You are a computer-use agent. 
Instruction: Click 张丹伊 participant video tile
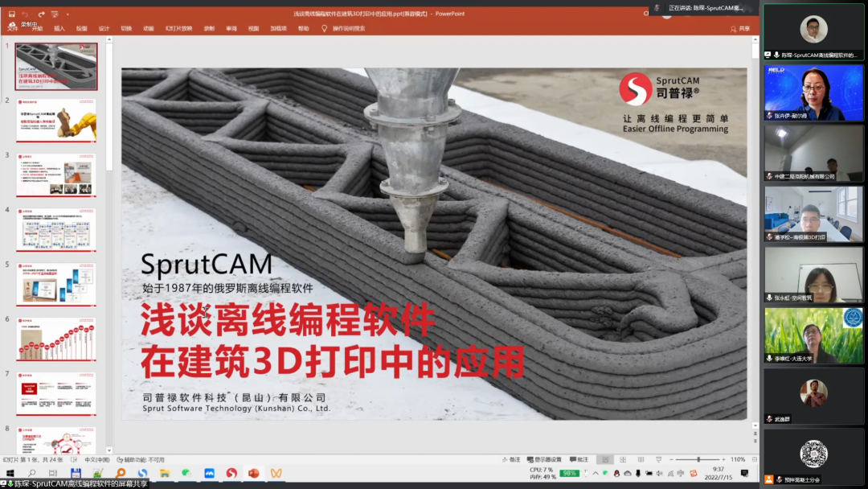(813, 92)
